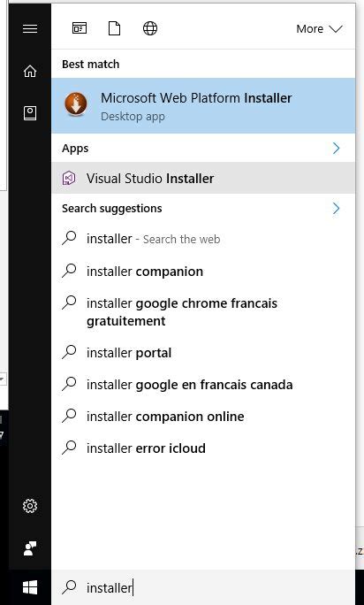Open the hamburger menu in search sidebar
The image size is (364, 605).
pyautogui.click(x=30, y=28)
